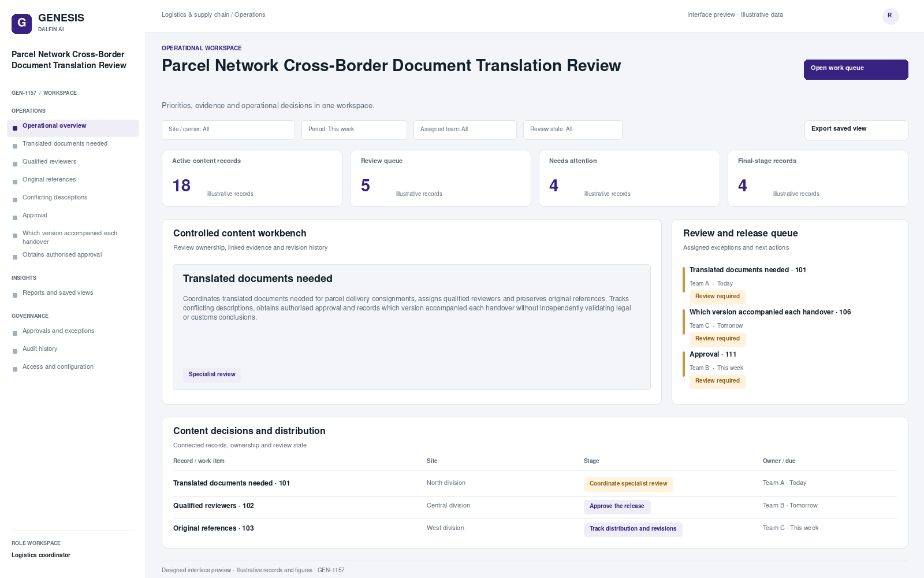Select Operational overview in sidebar

[x=73, y=128]
